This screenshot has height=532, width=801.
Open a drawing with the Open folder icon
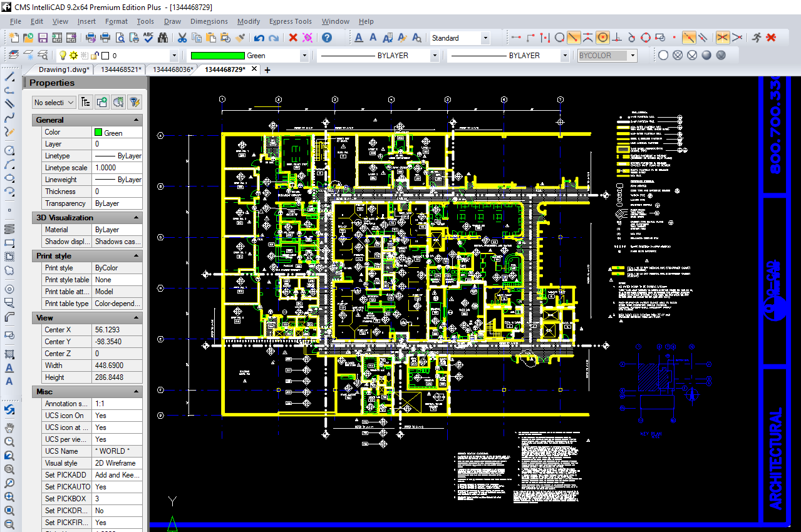point(28,38)
